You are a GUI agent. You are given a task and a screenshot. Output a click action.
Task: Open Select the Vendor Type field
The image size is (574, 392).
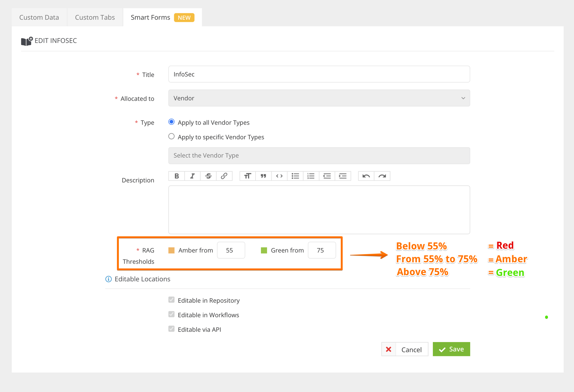[319, 156]
